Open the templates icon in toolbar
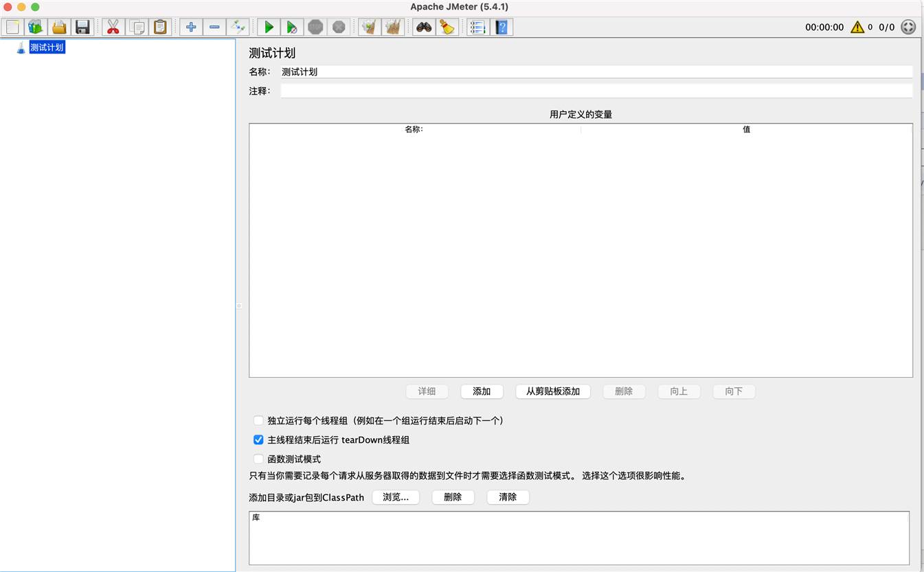 (x=36, y=27)
